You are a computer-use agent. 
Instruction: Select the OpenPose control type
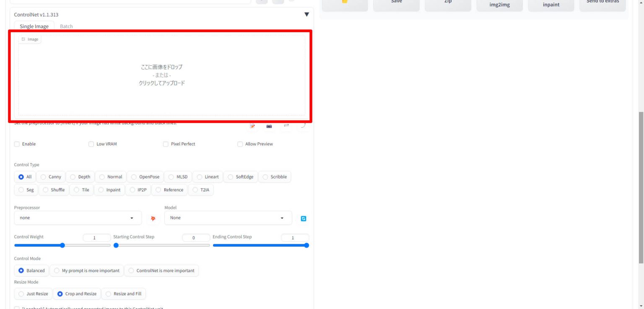[x=145, y=177]
